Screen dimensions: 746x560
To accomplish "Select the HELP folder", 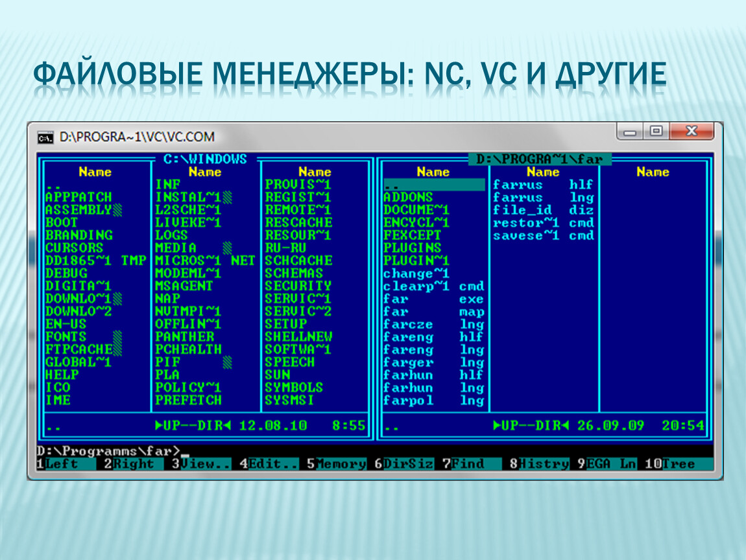I will click(x=62, y=375).
